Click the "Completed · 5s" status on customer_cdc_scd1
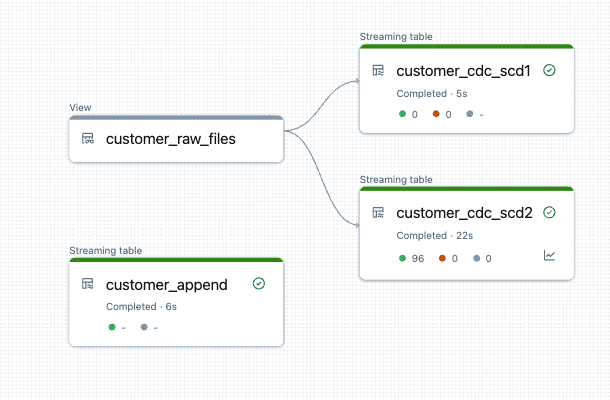The width and height of the screenshot is (610, 400). pos(433,93)
